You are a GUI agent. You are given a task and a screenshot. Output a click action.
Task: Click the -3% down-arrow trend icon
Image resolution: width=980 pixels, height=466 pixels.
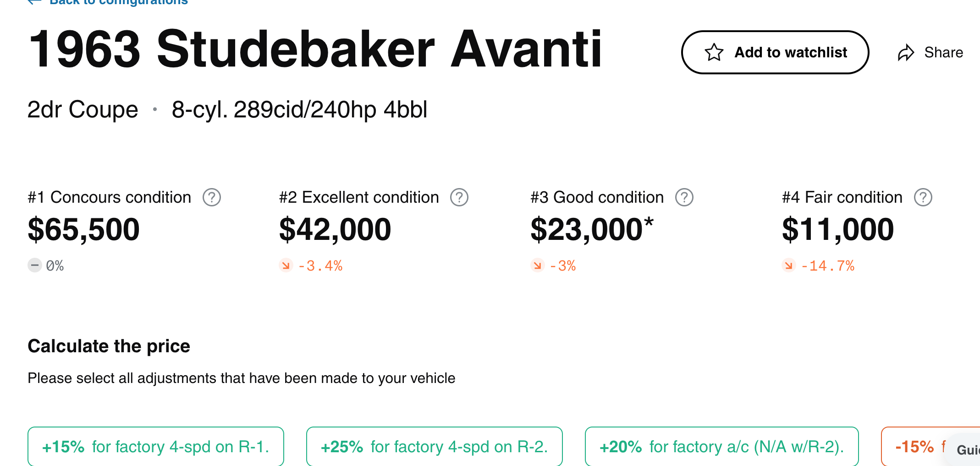537,265
